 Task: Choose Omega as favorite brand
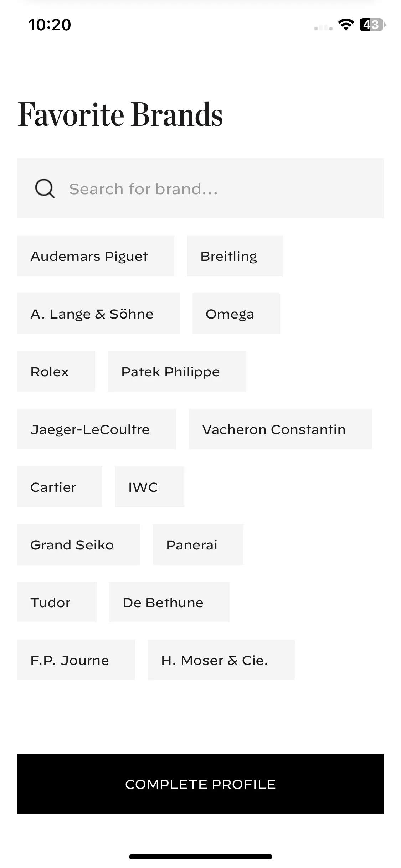236,314
